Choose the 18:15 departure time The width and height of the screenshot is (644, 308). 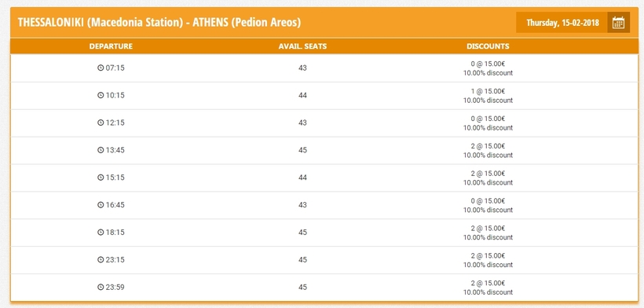pos(115,233)
